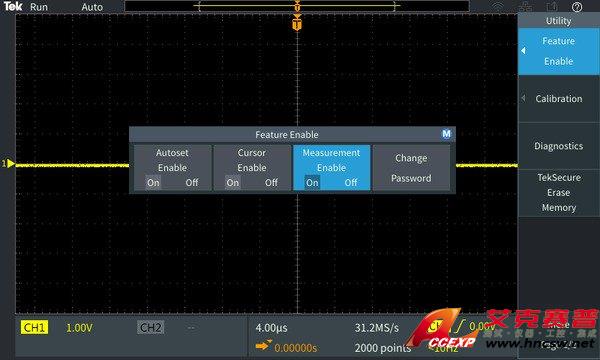Image resolution: width=600 pixels, height=360 pixels.
Task: Switch Measurement Enable to Off
Action: 351,182
